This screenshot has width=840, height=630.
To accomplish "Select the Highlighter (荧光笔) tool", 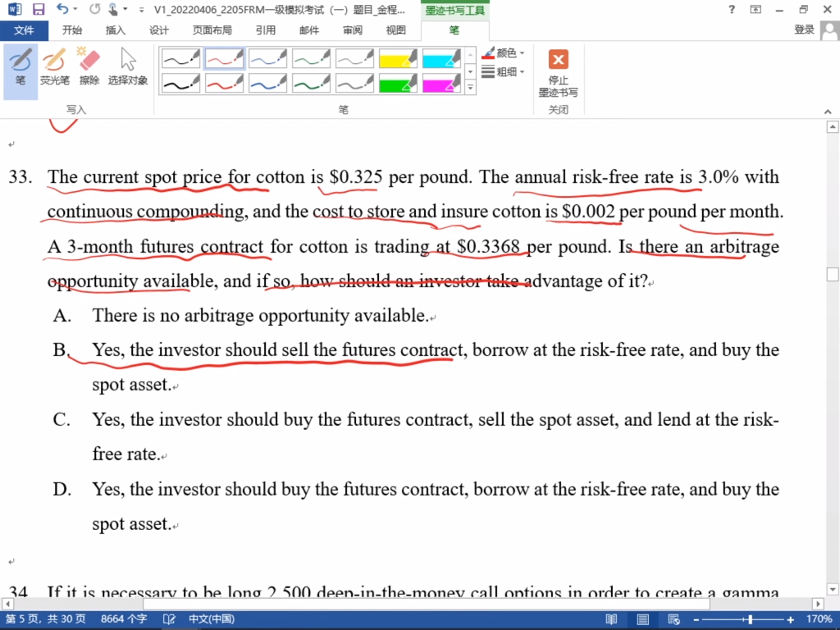I will pyautogui.click(x=55, y=66).
